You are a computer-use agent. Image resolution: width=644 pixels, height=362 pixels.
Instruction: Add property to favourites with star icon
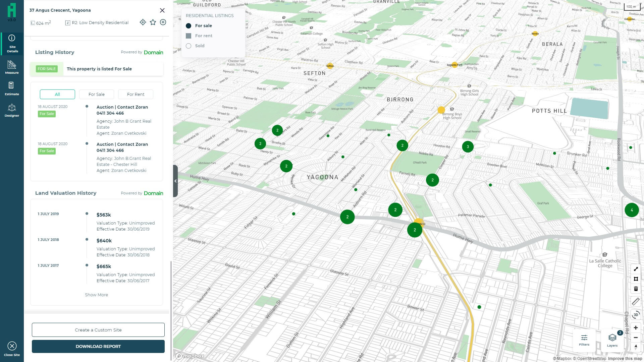[153, 22]
